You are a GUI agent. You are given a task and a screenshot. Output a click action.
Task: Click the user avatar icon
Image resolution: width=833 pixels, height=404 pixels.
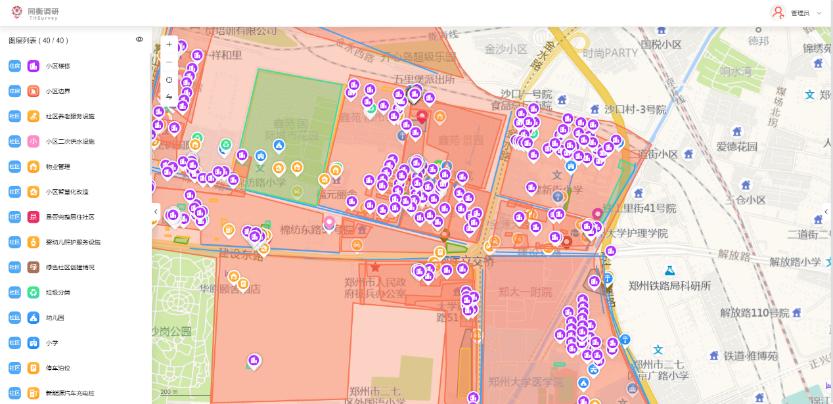point(778,12)
